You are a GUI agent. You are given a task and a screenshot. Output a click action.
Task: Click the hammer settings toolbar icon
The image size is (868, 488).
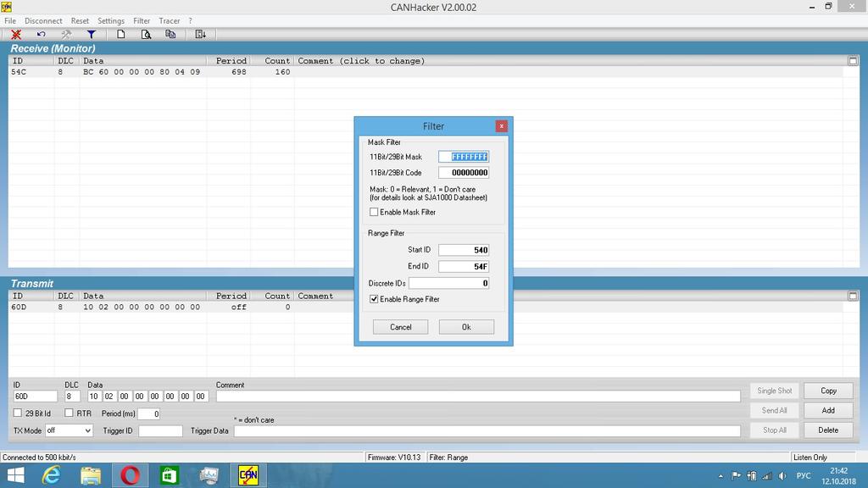point(66,35)
